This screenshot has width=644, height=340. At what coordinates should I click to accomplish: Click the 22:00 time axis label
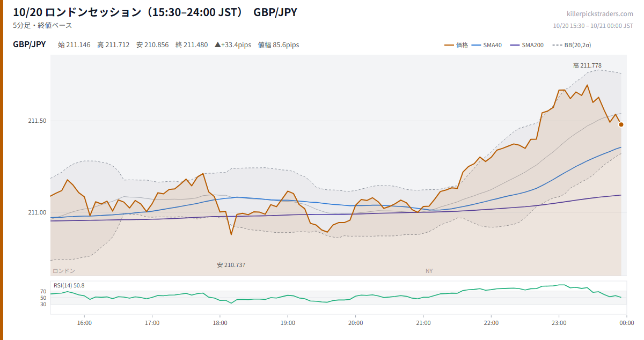click(491, 323)
